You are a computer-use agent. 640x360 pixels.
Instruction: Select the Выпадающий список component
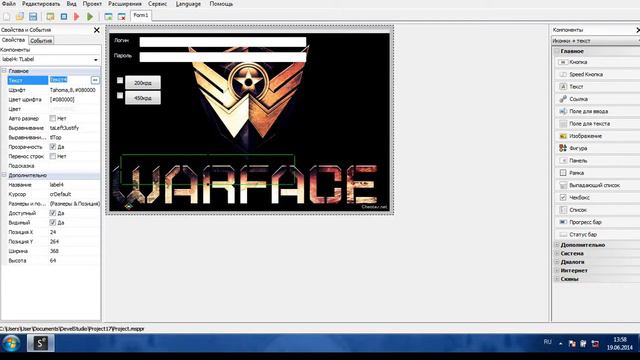[x=597, y=185]
